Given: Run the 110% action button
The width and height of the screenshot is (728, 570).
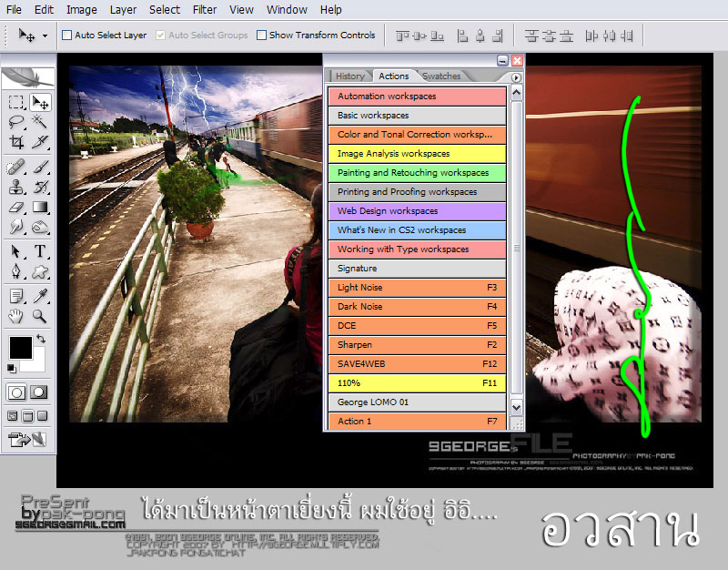Looking at the screenshot, I should [417, 383].
